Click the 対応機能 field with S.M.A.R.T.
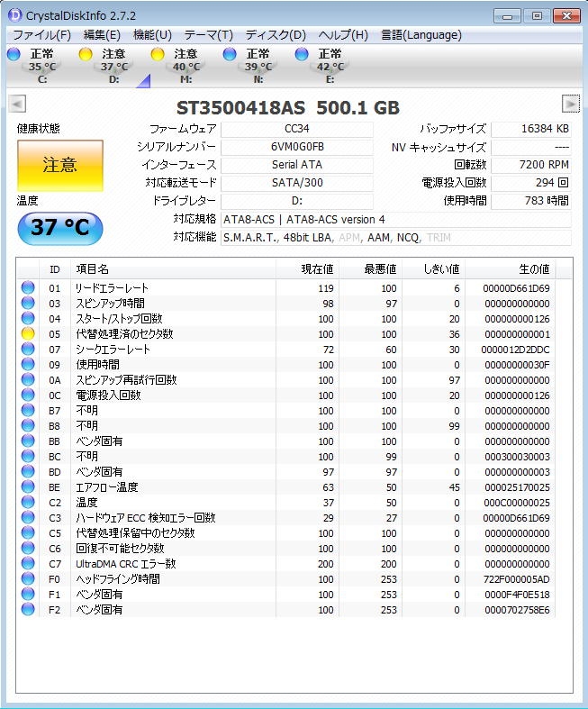This screenshot has height=709, width=588. click(395, 238)
